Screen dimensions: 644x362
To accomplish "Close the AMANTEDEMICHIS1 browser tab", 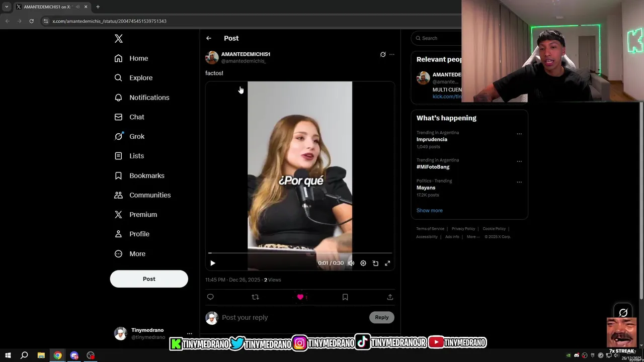I will click(86, 7).
